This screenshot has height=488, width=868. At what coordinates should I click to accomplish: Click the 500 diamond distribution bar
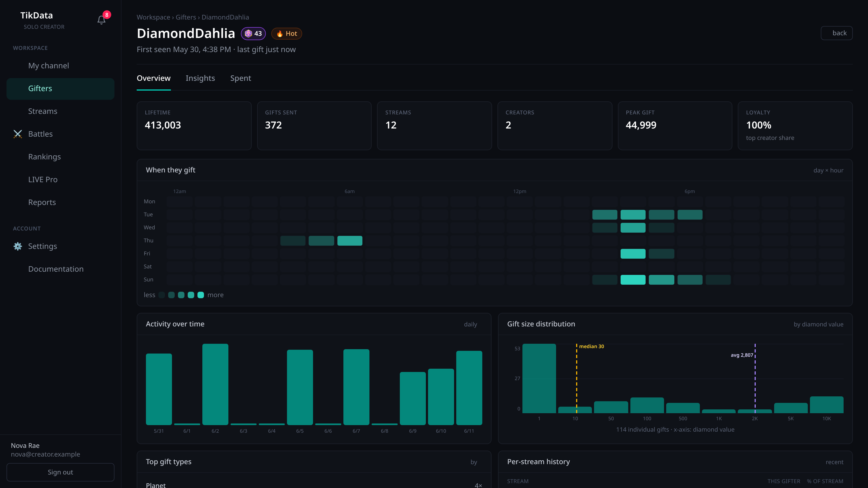coord(683,408)
